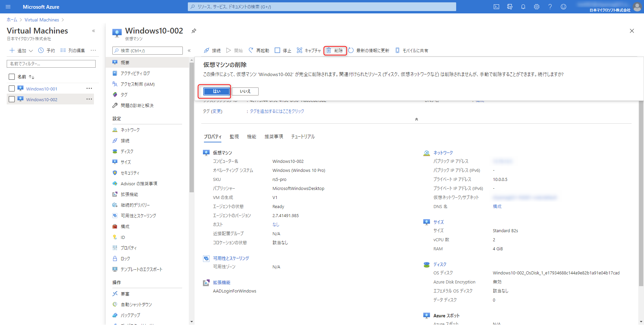
Task: Switch to the 監視 tab
Action: pyautogui.click(x=234, y=137)
